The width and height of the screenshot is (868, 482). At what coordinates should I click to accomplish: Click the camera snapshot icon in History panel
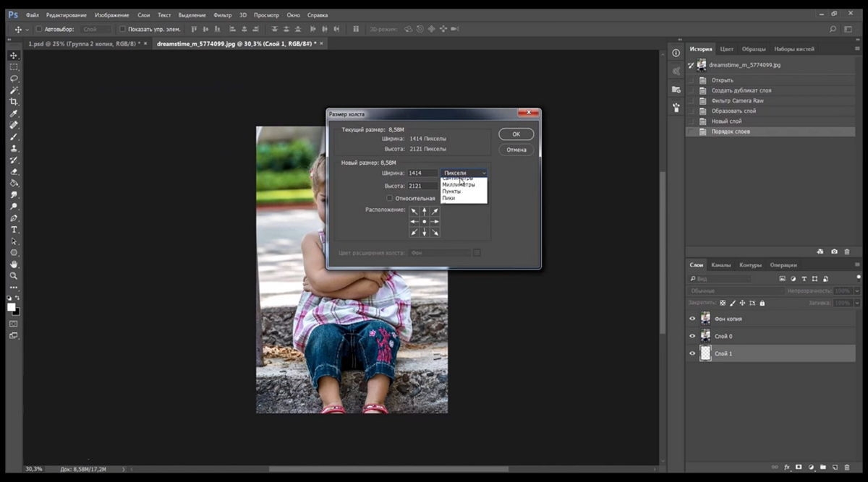tap(834, 251)
